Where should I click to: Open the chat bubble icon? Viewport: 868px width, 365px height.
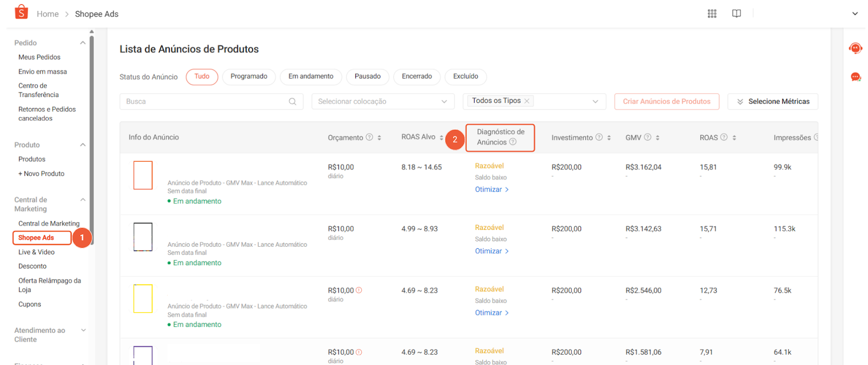point(856,77)
